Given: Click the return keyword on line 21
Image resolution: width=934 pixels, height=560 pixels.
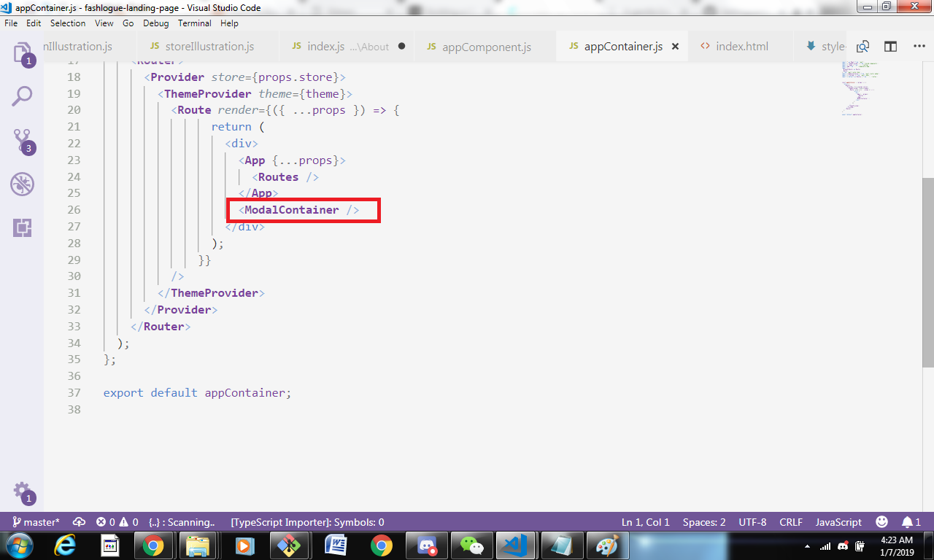Looking at the screenshot, I should [231, 127].
